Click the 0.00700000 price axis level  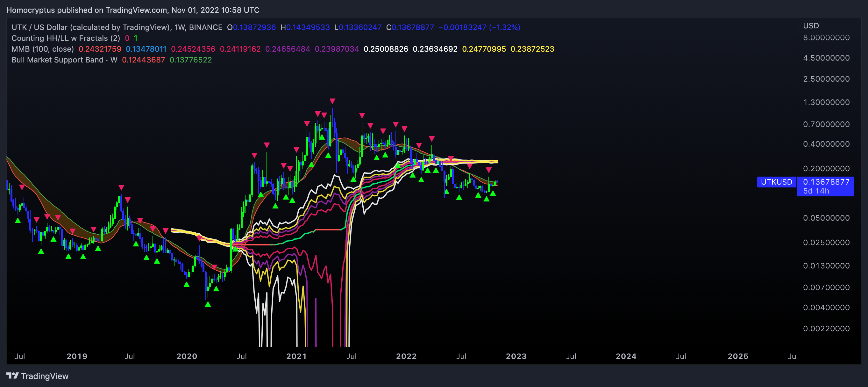[x=826, y=288]
